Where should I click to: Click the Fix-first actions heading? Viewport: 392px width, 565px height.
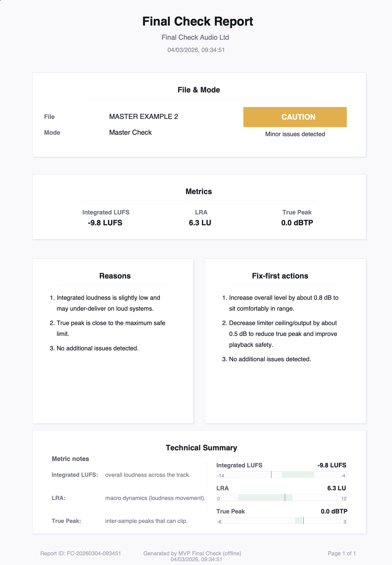(x=280, y=276)
